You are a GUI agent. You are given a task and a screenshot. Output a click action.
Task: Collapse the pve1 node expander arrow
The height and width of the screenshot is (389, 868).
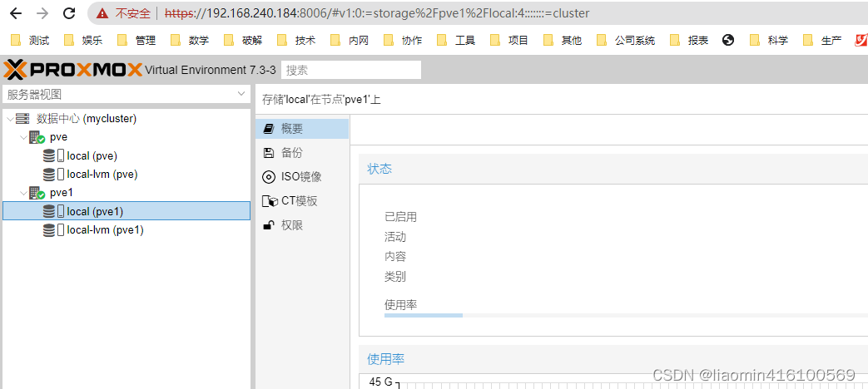point(23,193)
